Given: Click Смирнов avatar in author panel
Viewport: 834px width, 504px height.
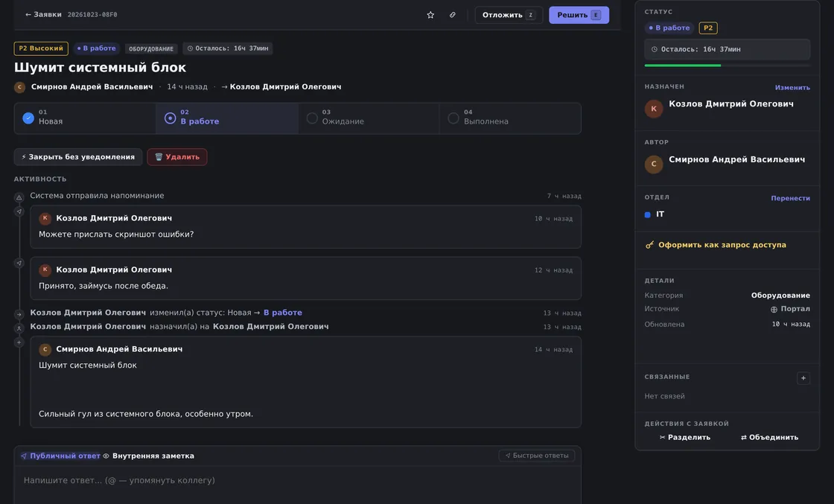Looking at the screenshot, I should point(654,164).
